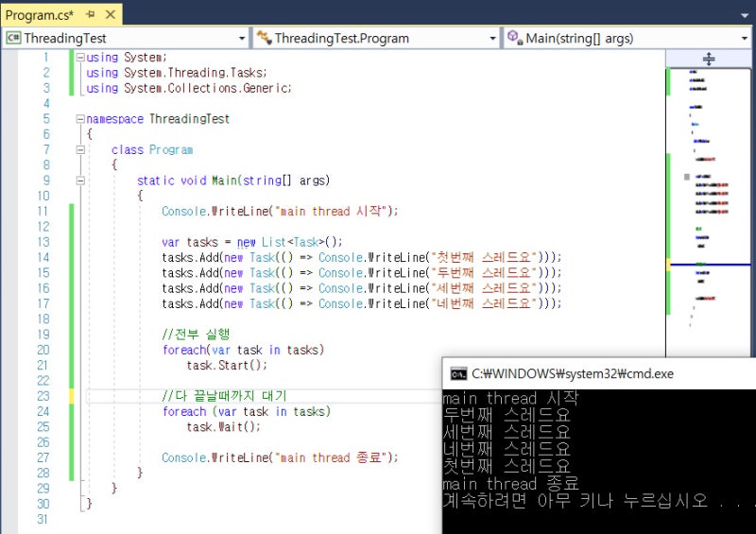
Task: Collapse the class Program block
Action: tap(79, 150)
